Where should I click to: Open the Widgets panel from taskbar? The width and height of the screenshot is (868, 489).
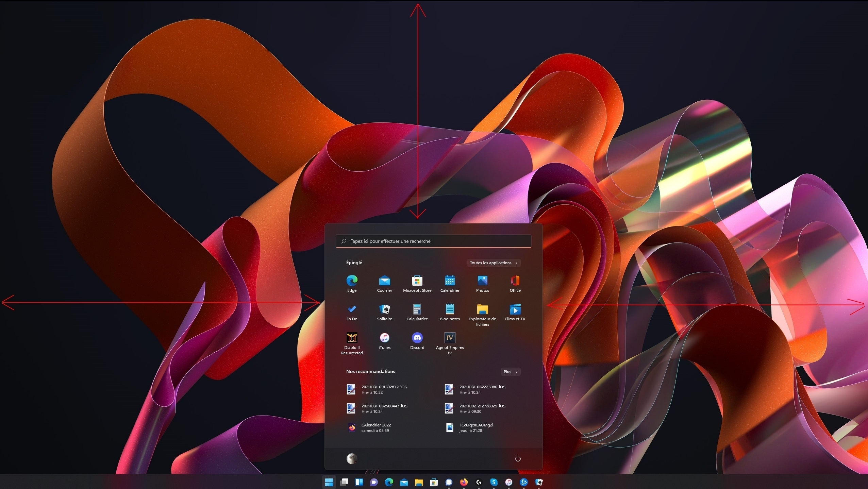click(359, 482)
